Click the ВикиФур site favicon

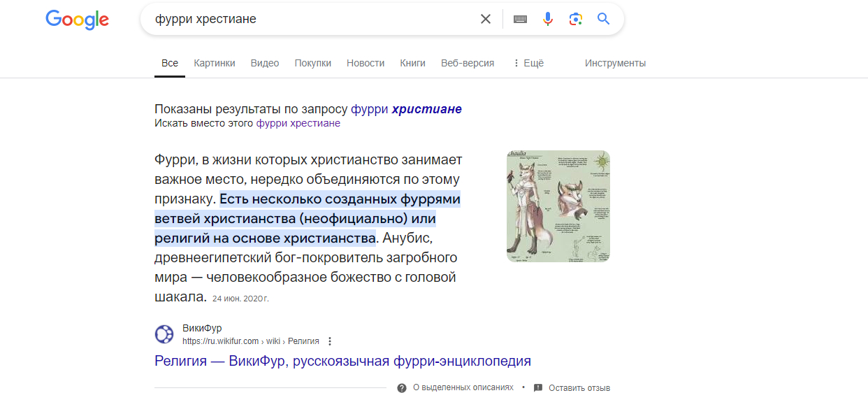[x=164, y=334]
